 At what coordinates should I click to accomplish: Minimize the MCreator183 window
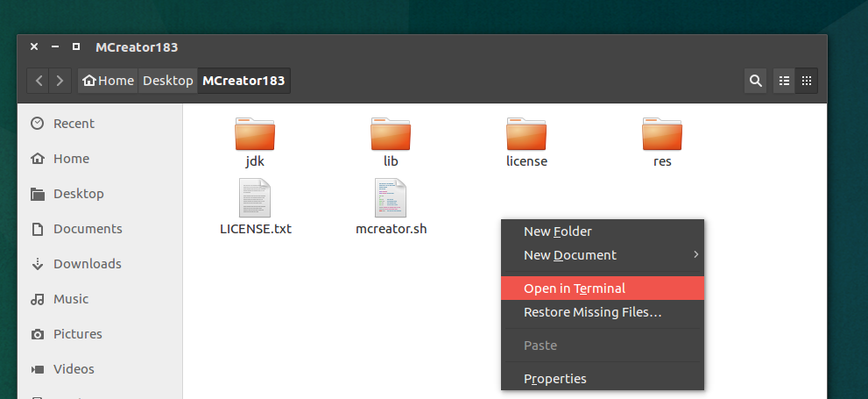coord(55,46)
